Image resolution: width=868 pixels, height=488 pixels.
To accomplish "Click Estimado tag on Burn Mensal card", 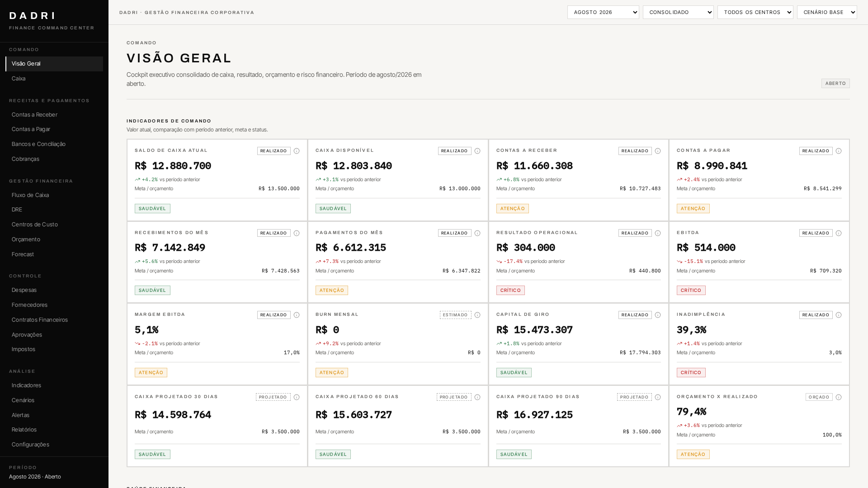I will pos(455,315).
